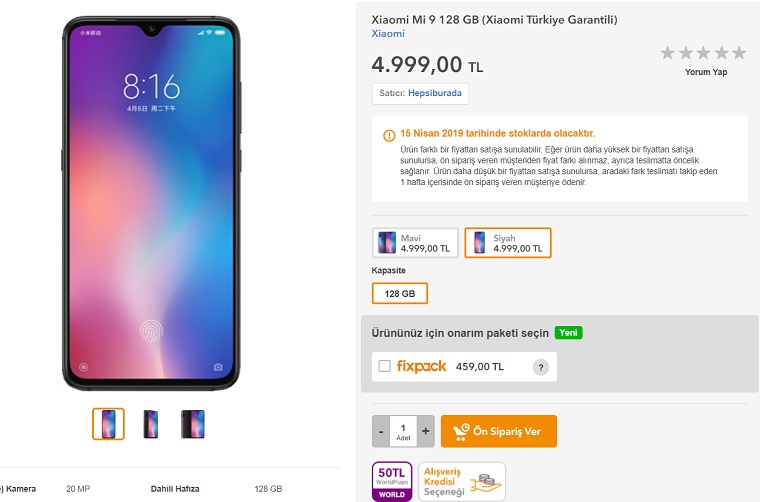This screenshot has width=760, height=502.
Task: Click the Adet quantity input field
Action: (x=403, y=431)
